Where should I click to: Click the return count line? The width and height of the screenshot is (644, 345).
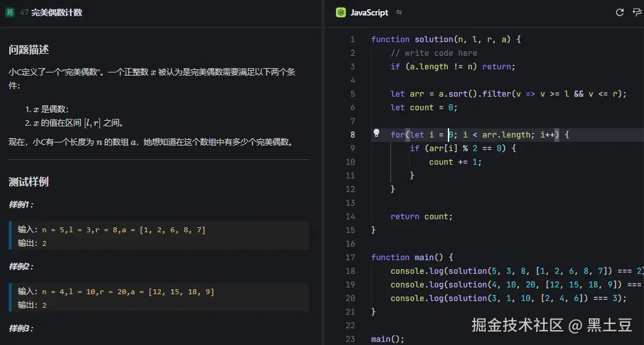point(421,217)
